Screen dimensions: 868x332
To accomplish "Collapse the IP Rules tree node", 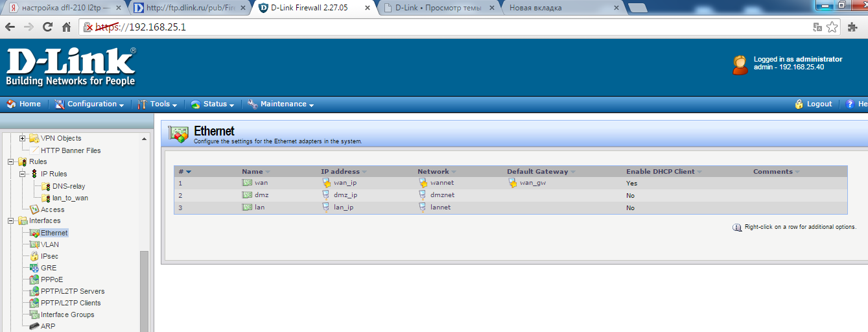I will pos(23,174).
